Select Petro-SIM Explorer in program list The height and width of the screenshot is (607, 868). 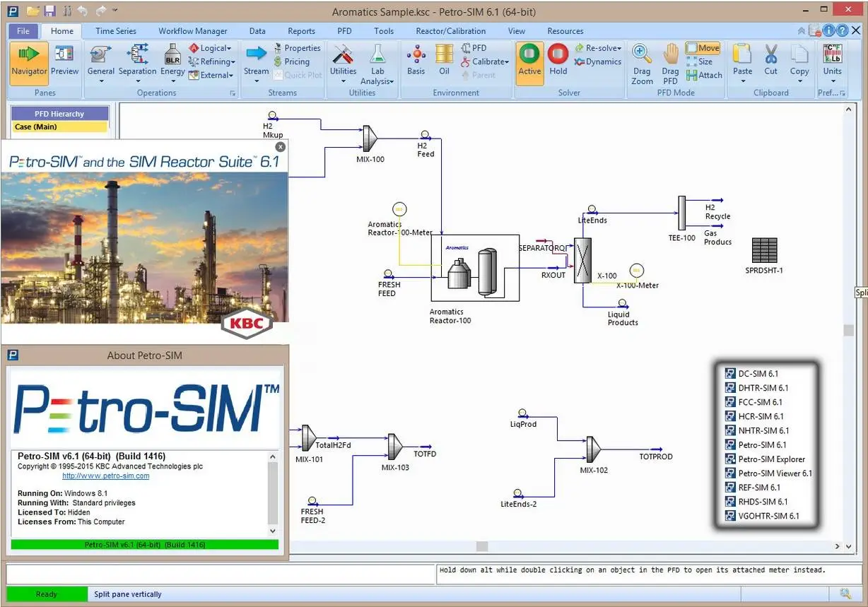click(765, 459)
